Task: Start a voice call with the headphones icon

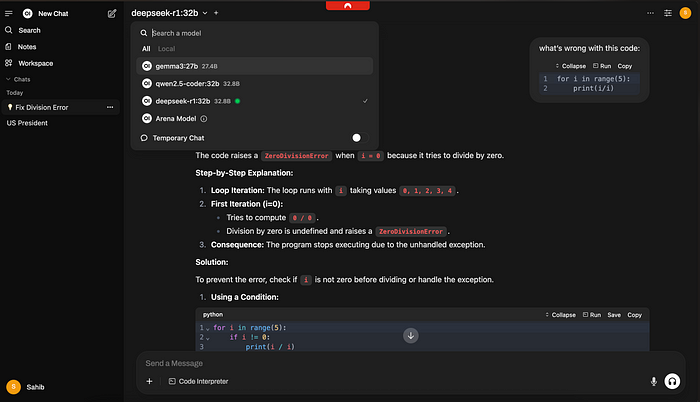Action: click(x=672, y=381)
